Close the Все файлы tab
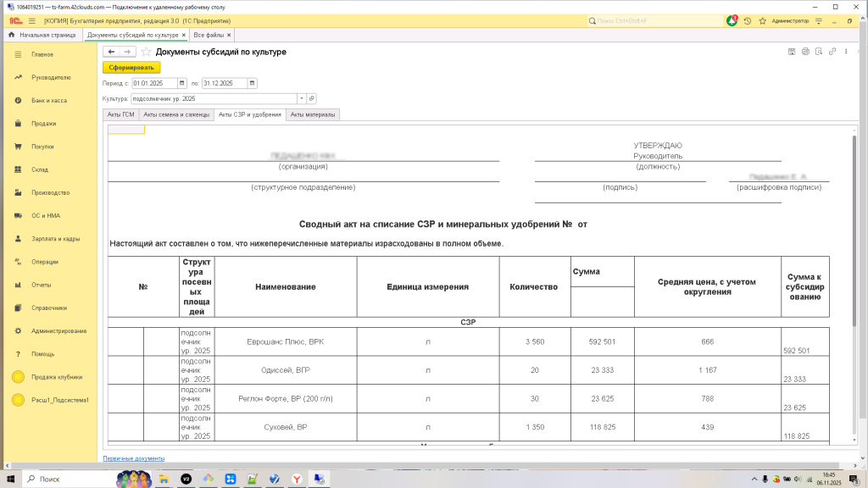868x488 pixels. (x=229, y=35)
